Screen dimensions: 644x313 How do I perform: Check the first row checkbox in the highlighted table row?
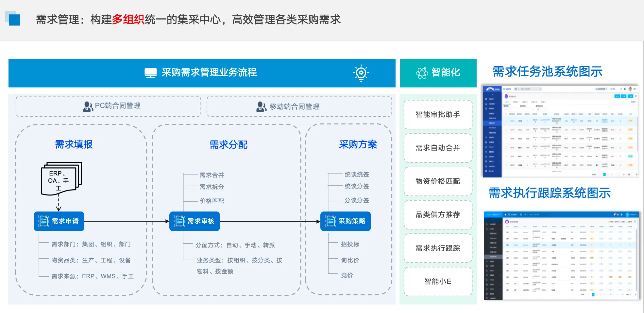[x=506, y=121]
